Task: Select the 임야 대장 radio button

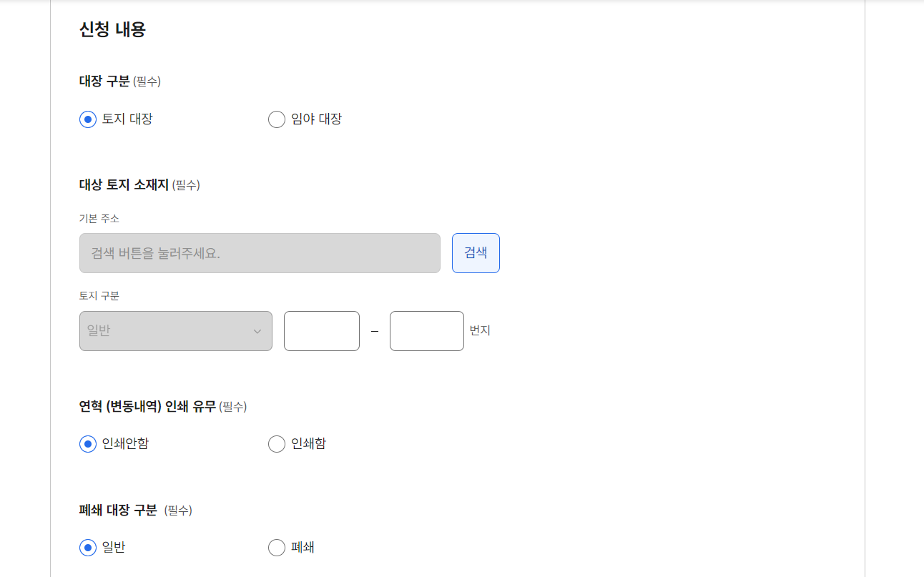Action: pyautogui.click(x=277, y=119)
